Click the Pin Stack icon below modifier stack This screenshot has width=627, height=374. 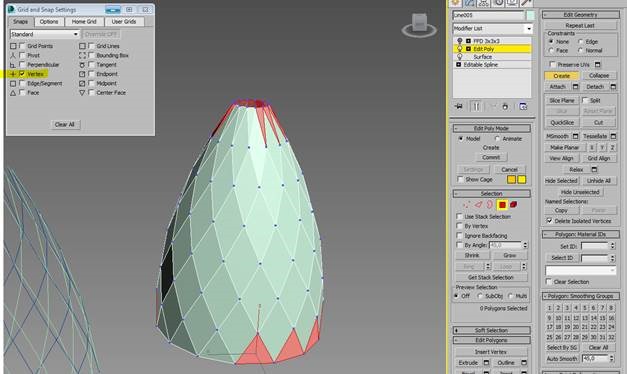[459, 106]
